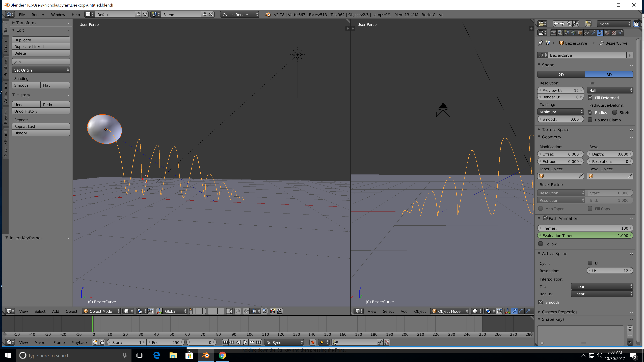Click the Frames value slider
Viewport: 644px width, 362px height.
(585, 228)
